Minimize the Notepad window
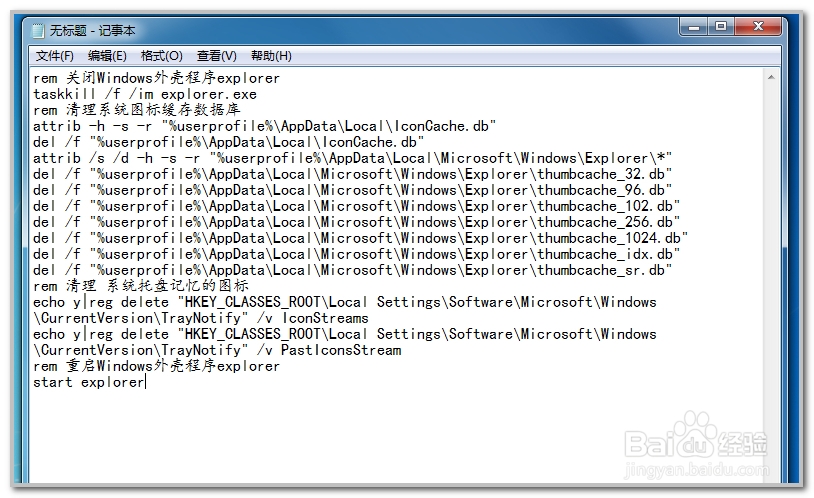 point(694,26)
